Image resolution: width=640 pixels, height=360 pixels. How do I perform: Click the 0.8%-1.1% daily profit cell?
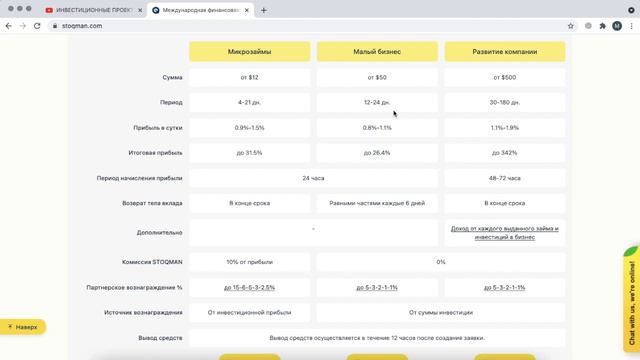(377, 128)
